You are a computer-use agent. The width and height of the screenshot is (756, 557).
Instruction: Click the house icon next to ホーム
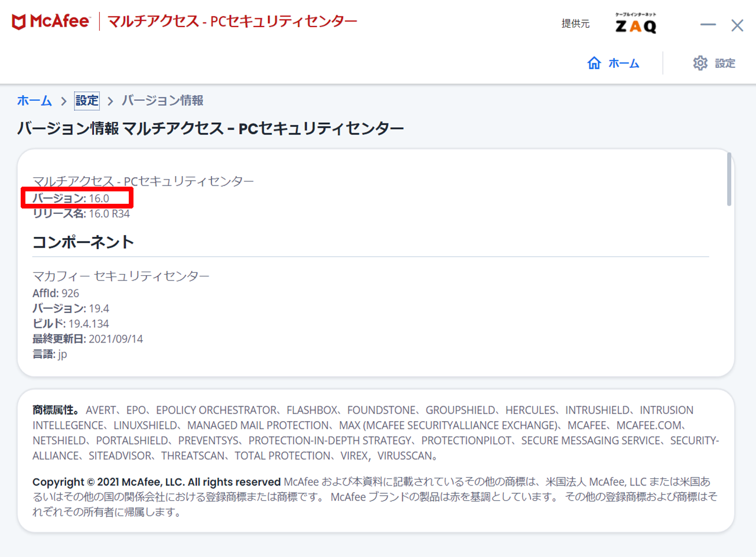point(594,63)
